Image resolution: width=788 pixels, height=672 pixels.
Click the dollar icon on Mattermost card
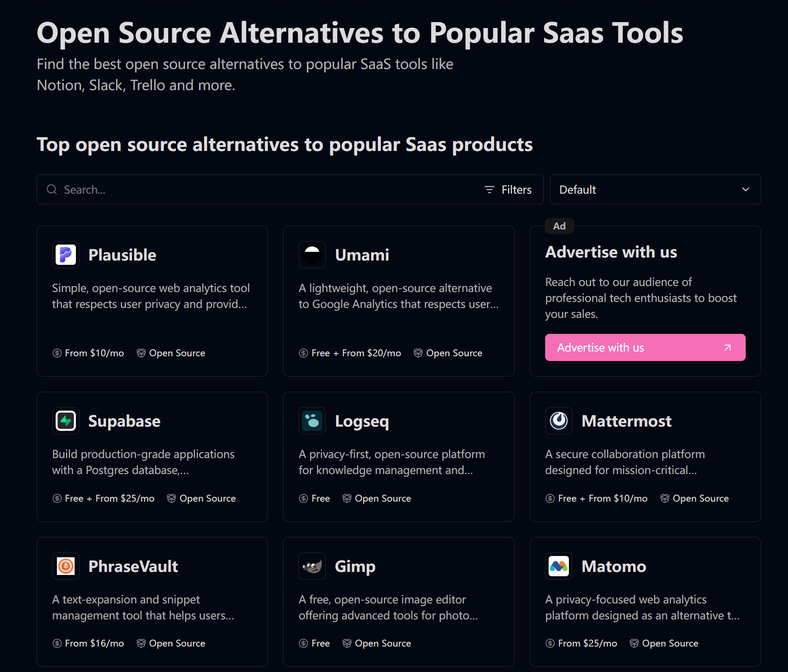[x=550, y=499]
